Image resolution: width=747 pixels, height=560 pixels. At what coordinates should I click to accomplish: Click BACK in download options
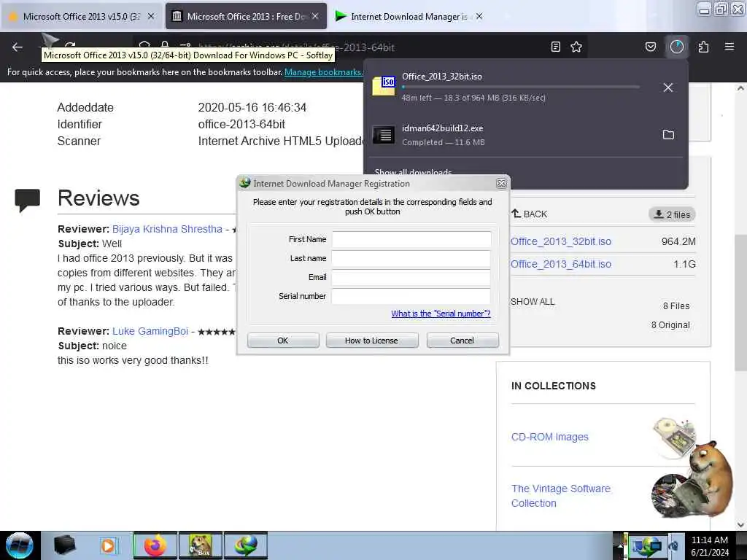coord(530,214)
